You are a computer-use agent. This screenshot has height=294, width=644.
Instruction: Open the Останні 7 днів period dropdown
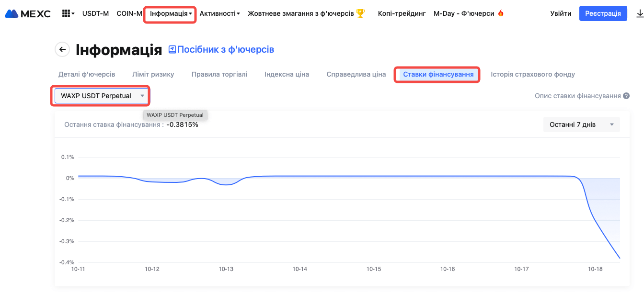tap(581, 124)
